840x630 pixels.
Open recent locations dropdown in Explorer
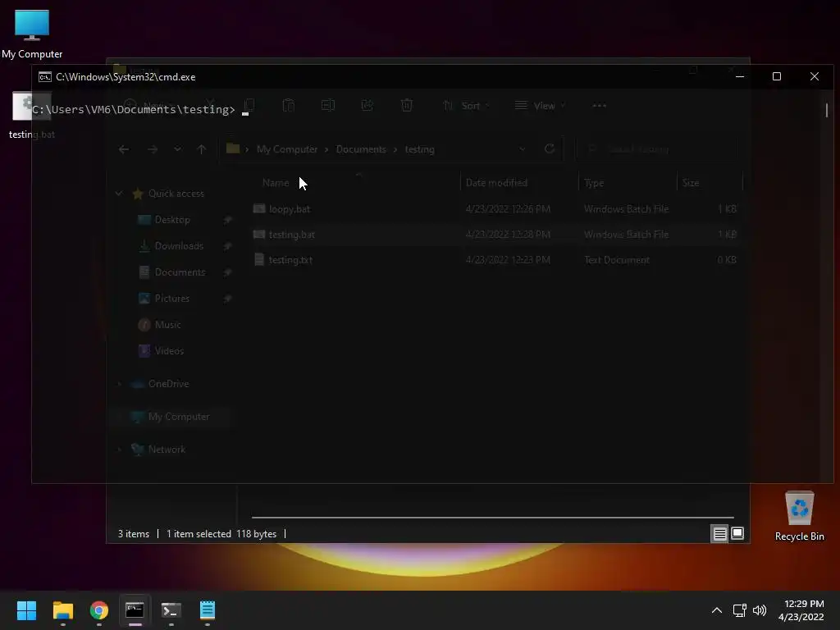pyautogui.click(x=177, y=149)
